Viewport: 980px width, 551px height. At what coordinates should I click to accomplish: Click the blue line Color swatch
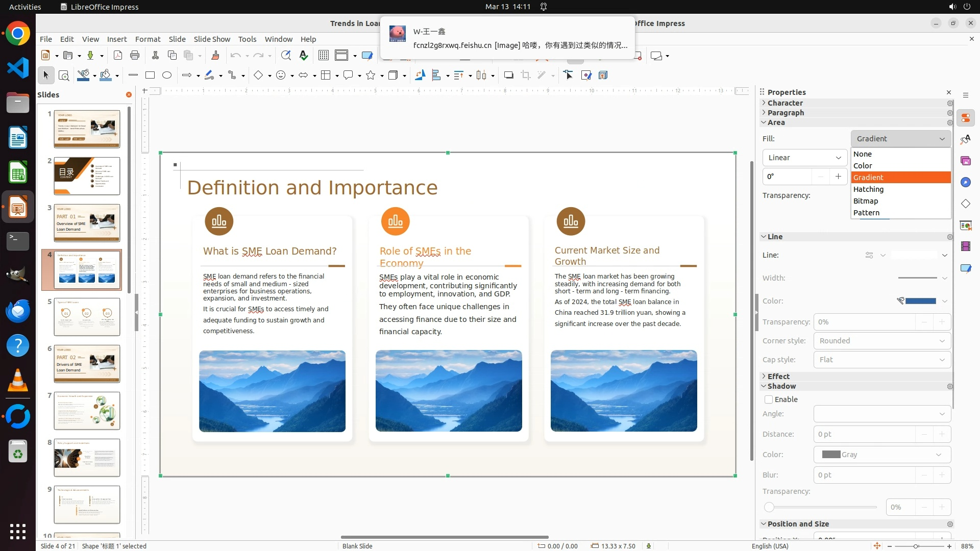click(x=920, y=301)
